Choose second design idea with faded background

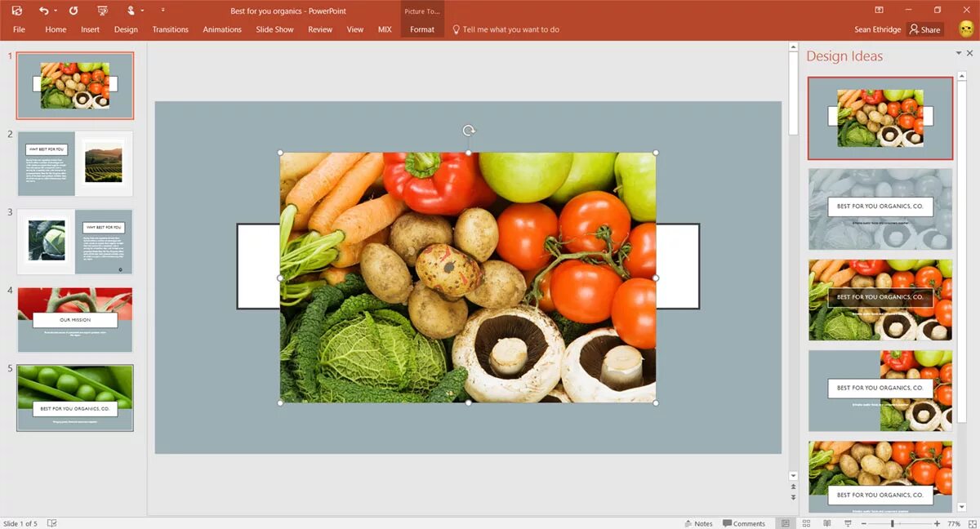point(880,209)
